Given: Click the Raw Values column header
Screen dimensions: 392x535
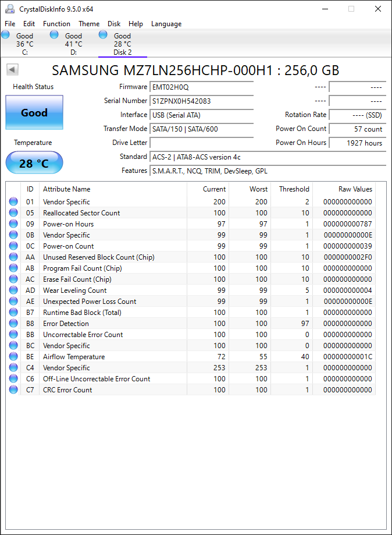Looking at the screenshot, I should pyautogui.click(x=355, y=189).
